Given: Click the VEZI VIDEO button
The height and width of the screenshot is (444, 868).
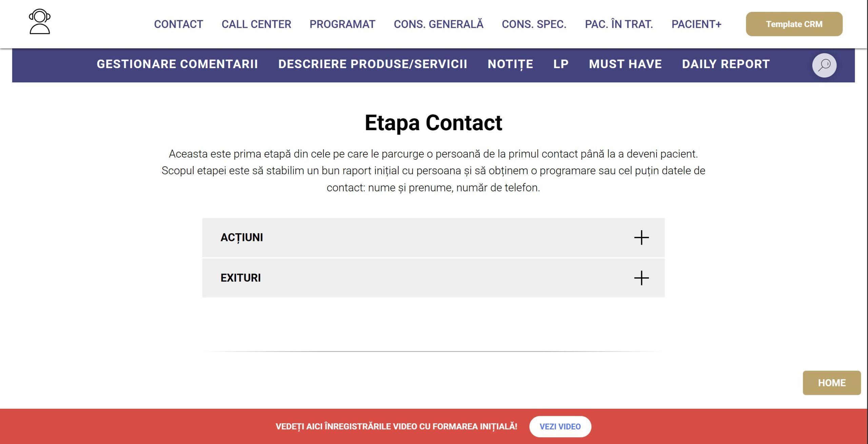Looking at the screenshot, I should [x=560, y=426].
